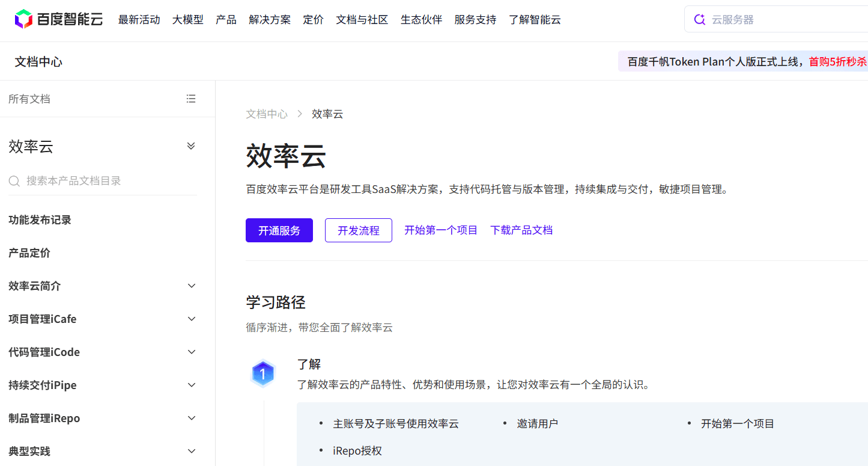Click the AI search icon in search box
Viewport: 868px width, 466px height.
[699, 19]
